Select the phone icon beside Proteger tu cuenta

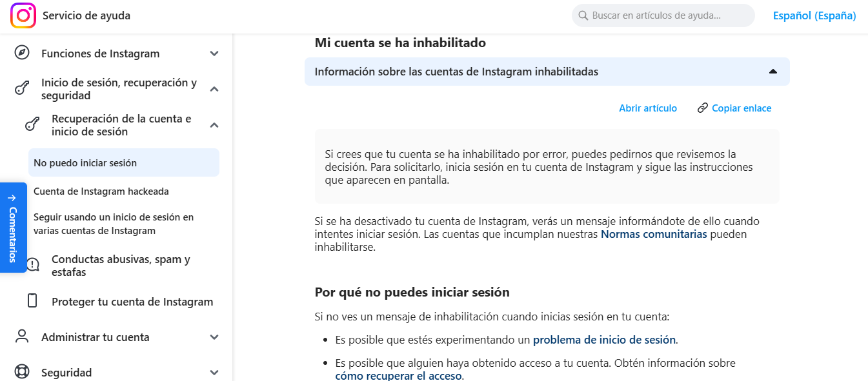[x=32, y=301]
